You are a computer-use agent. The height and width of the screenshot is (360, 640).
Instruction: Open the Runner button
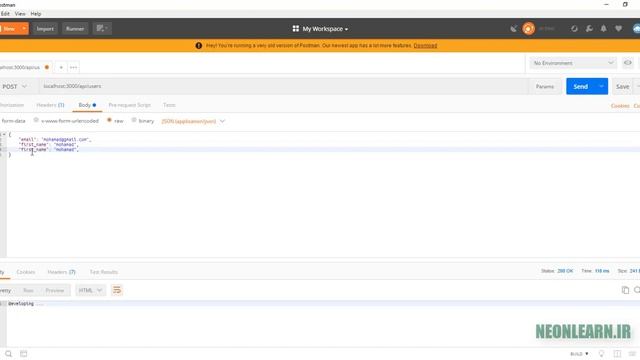click(75, 29)
